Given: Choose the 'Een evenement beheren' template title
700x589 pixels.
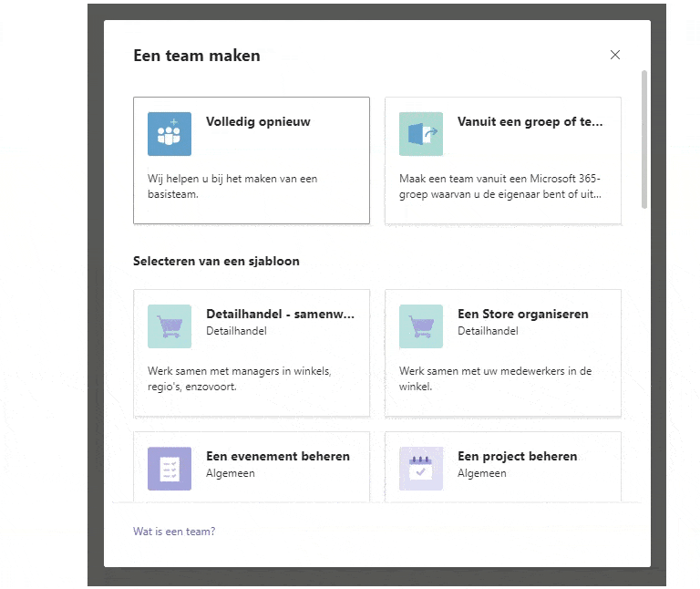Looking at the screenshot, I should tap(277, 456).
